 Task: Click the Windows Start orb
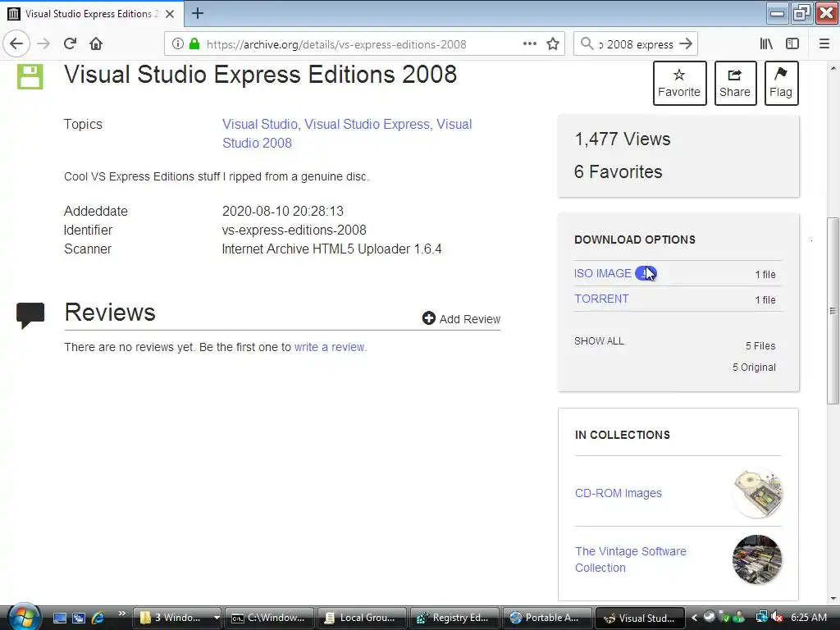[23, 617]
